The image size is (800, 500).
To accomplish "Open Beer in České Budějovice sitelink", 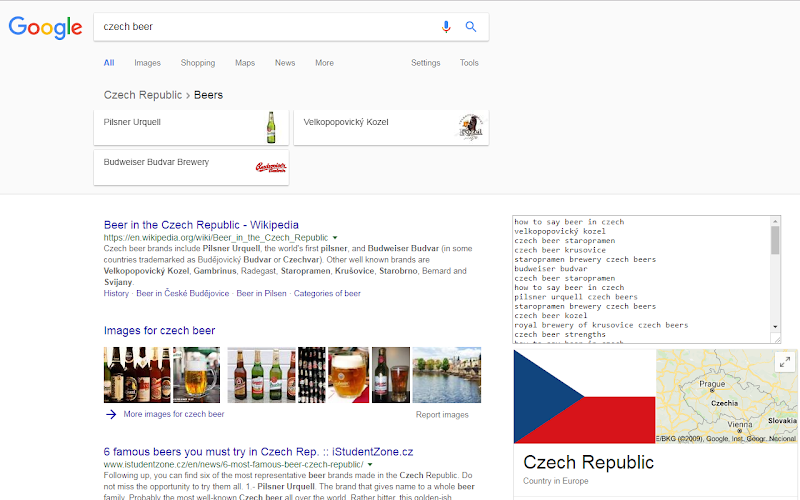I will tap(182, 293).
